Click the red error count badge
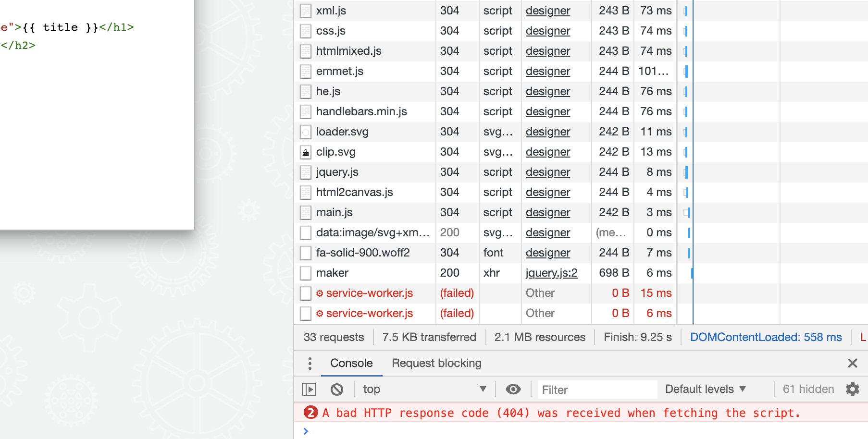 coord(312,413)
